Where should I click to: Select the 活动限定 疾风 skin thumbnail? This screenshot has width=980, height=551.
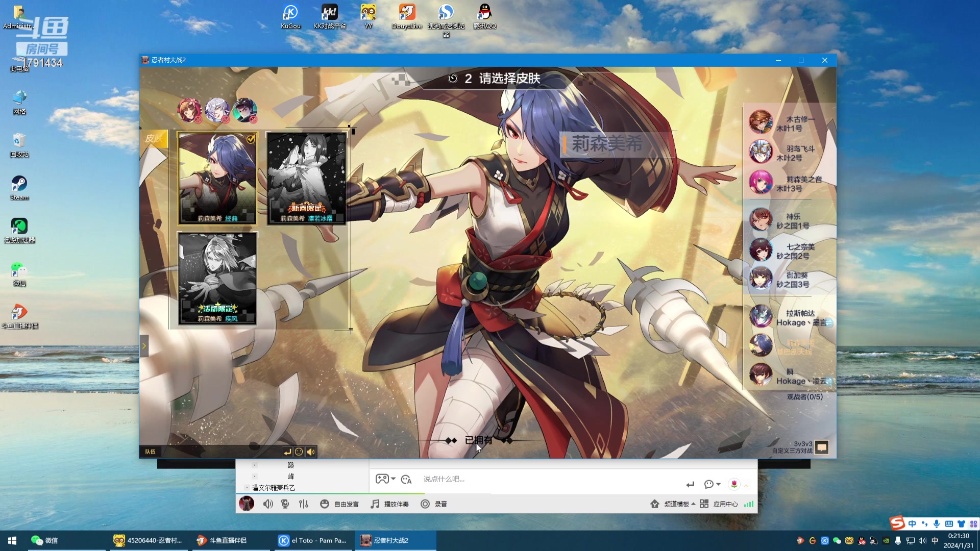pyautogui.click(x=217, y=279)
